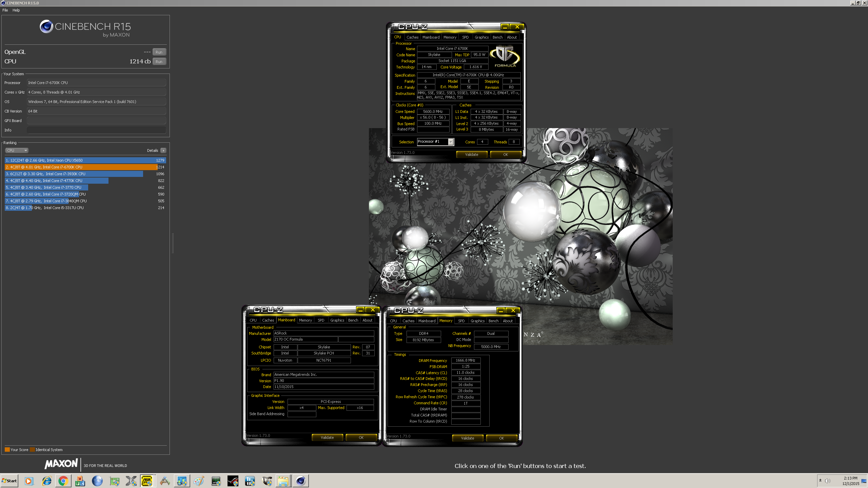Screen dimensions: 868x488
Task: Open the File menu
Action: point(5,10)
